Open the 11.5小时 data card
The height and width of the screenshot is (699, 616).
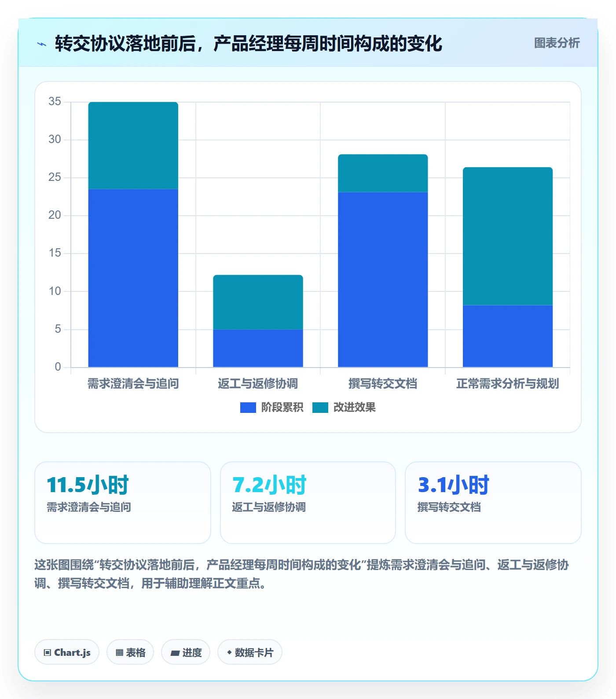[x=123, y=503]
